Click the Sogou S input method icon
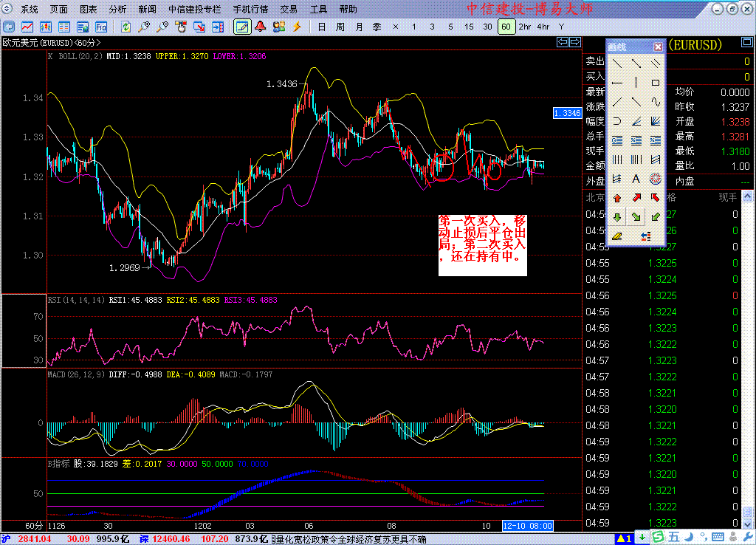 [x=658, y=537]
